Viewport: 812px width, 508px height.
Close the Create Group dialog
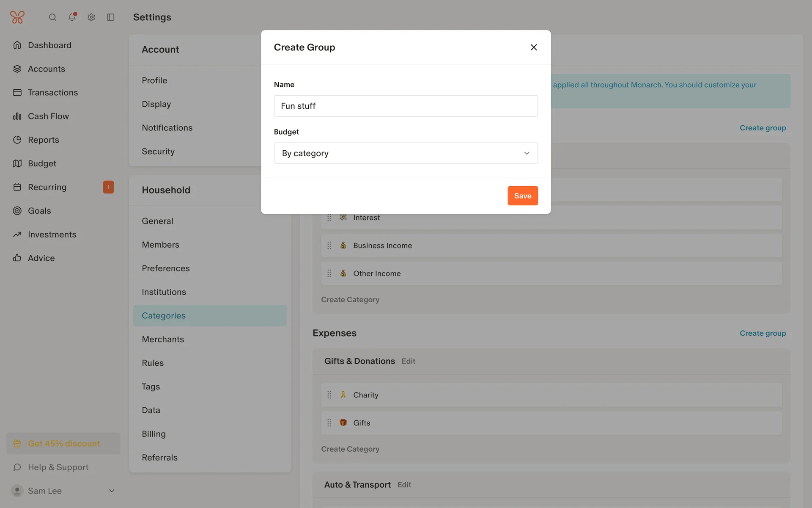click(534, 47)
